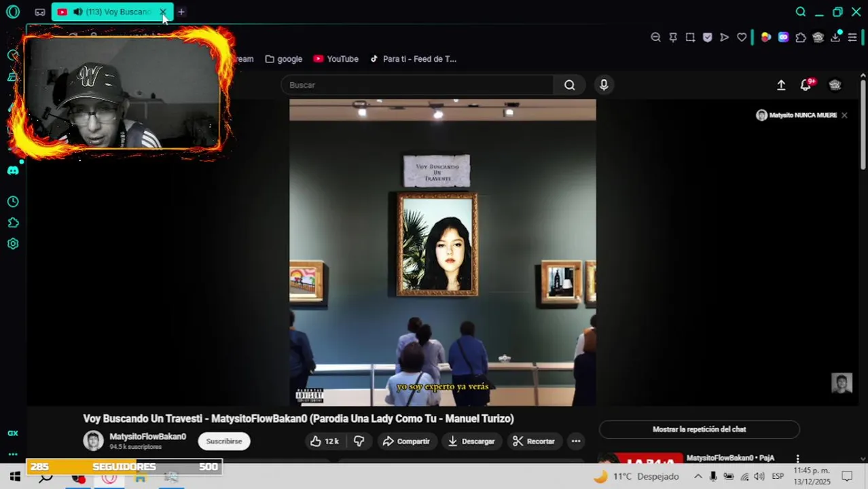The height and width of the screenshot is (489, 868).
Task: Click the Suscribirse button
Action: [x=224, y=441]
